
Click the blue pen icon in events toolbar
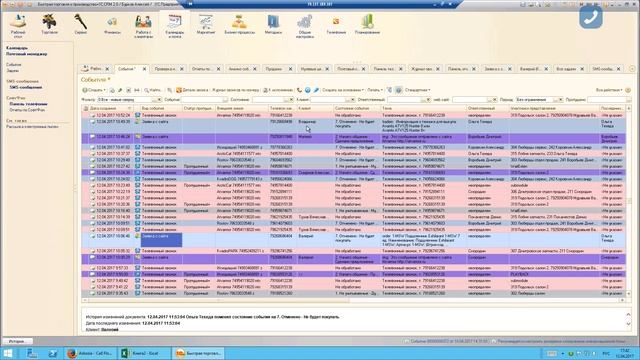click(x=316, y=90)
